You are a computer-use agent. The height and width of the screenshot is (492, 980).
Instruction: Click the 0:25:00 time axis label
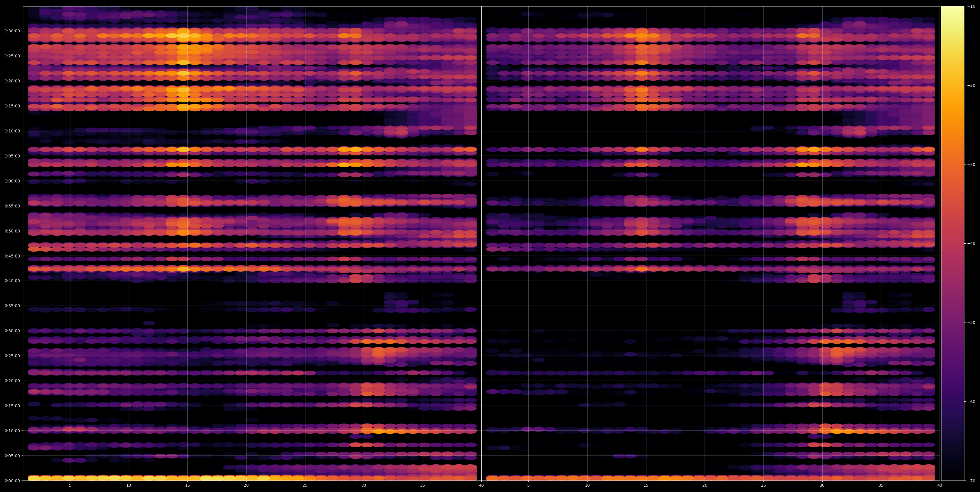point(13,356)
